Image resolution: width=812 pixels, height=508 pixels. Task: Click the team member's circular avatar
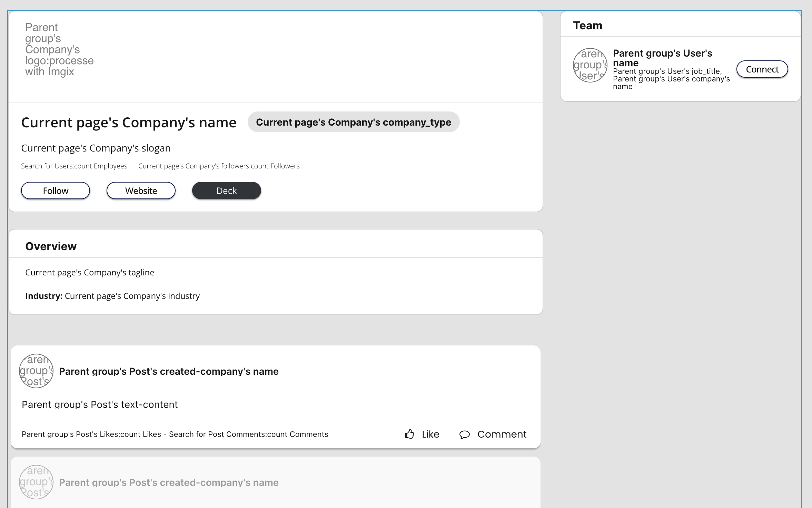pos(590,65)
